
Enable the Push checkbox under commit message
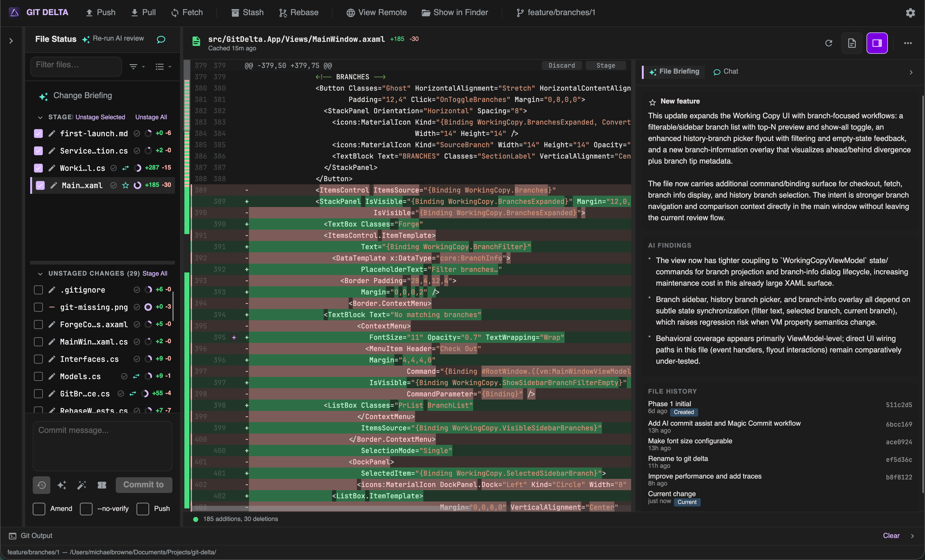tap(143, 509)
